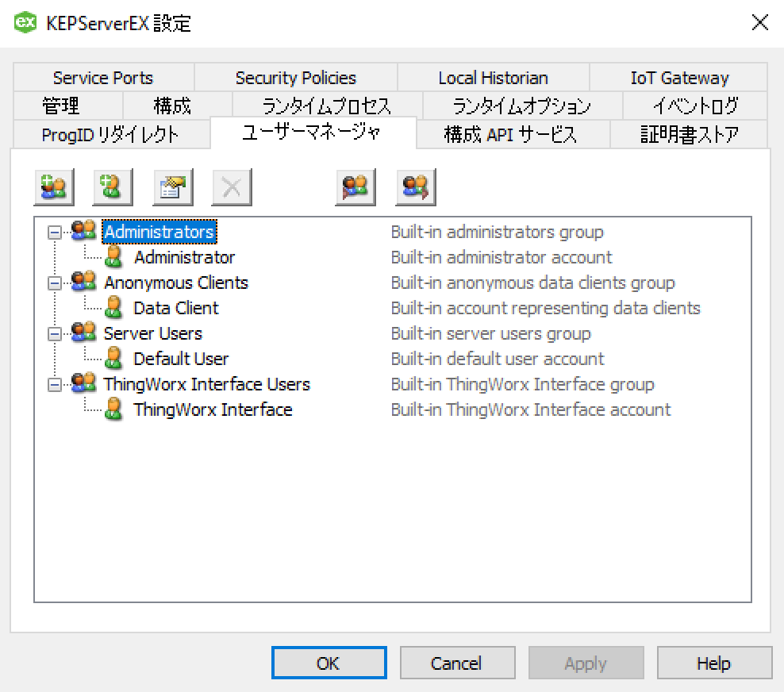Click the Administrators group icon

click(x=83, y=231)
